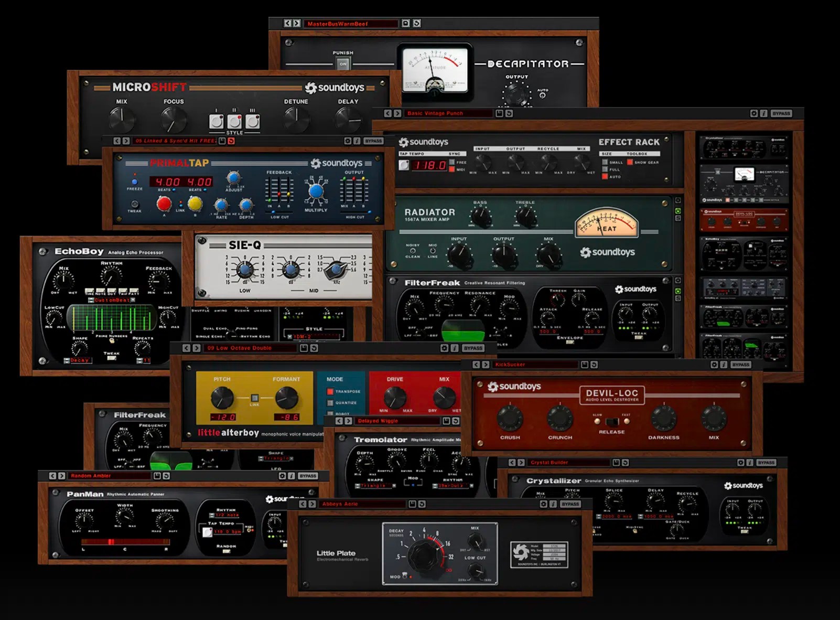
Task: Toggle SHOW GEAR in Effect Rack toolbox
Action: coord(630,162)
